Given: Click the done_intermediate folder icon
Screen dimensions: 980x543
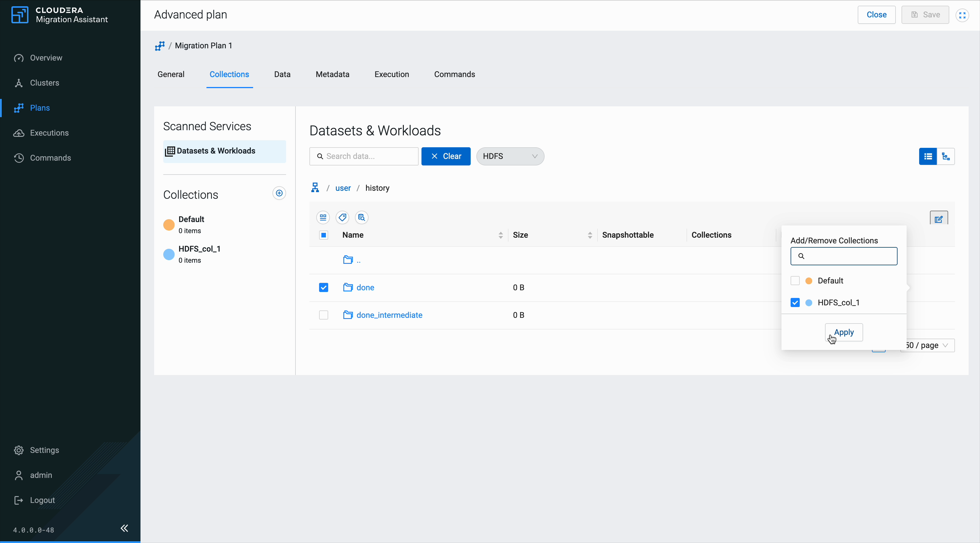Looking at the screenshot, I should pyautogui.click(x=348, y=315).
